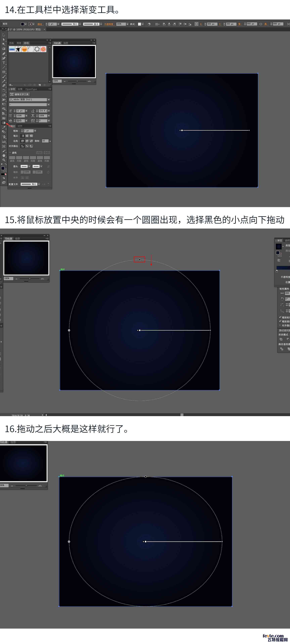
Task: Select the Gradient tool in toolbar
Action: (4, 123)
